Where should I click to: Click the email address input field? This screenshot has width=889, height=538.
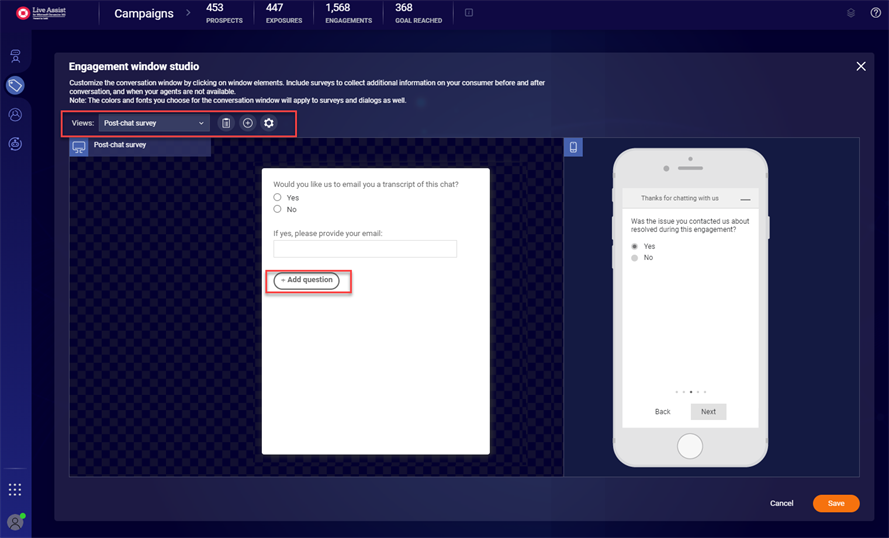point(365,249)
